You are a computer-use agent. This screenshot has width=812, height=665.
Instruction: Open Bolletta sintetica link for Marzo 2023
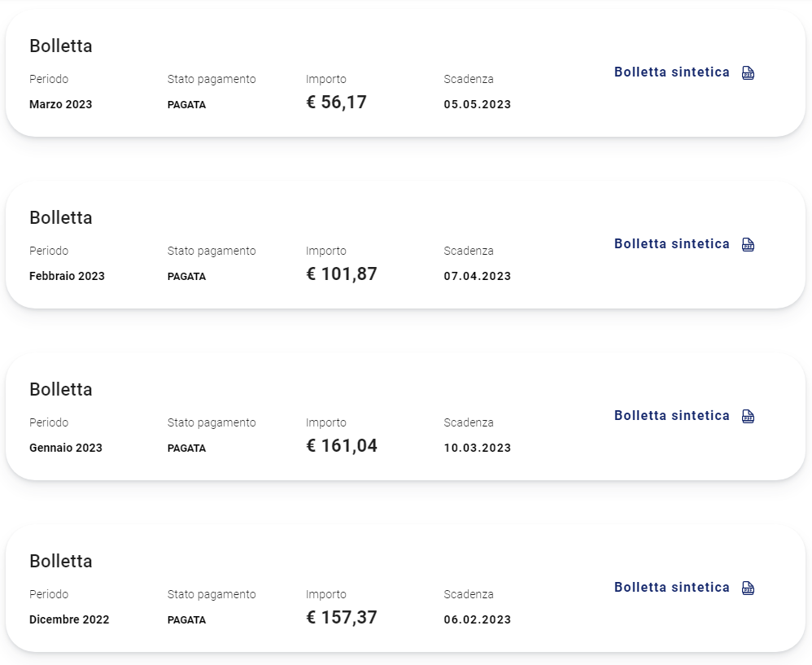pyautogui.click(x=672, y=72)
